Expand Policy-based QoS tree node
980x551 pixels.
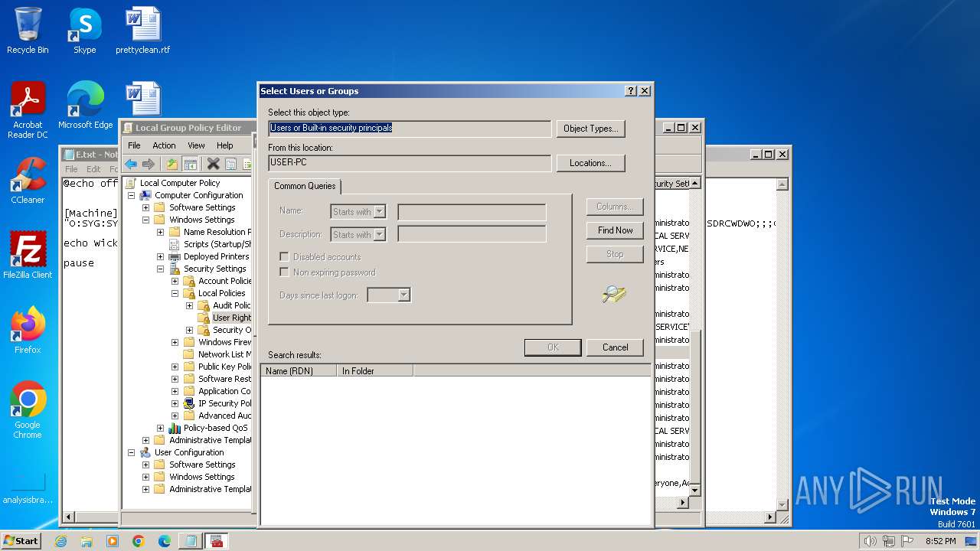tap(160, 428)
